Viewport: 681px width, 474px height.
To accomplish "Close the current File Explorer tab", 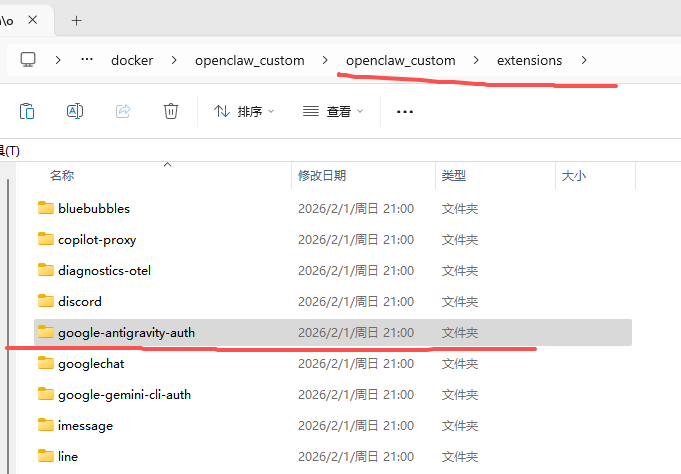I will point(33,20).
